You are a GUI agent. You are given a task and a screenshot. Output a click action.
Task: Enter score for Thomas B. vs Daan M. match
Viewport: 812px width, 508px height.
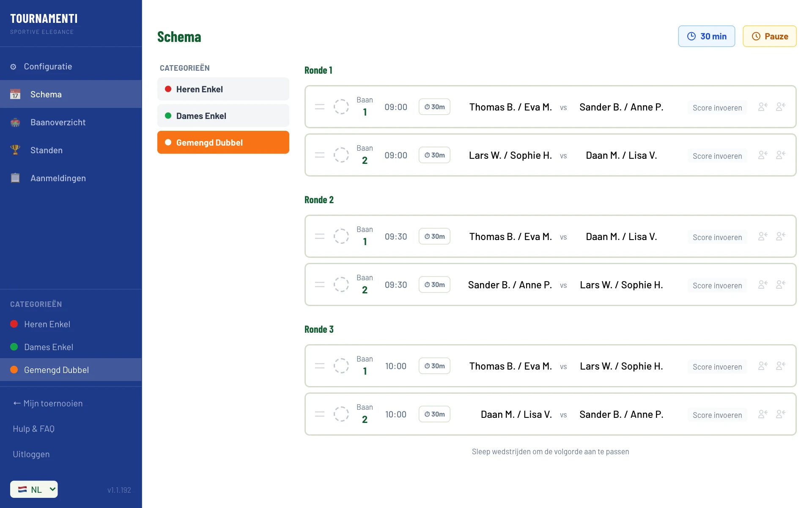(717, 237)
